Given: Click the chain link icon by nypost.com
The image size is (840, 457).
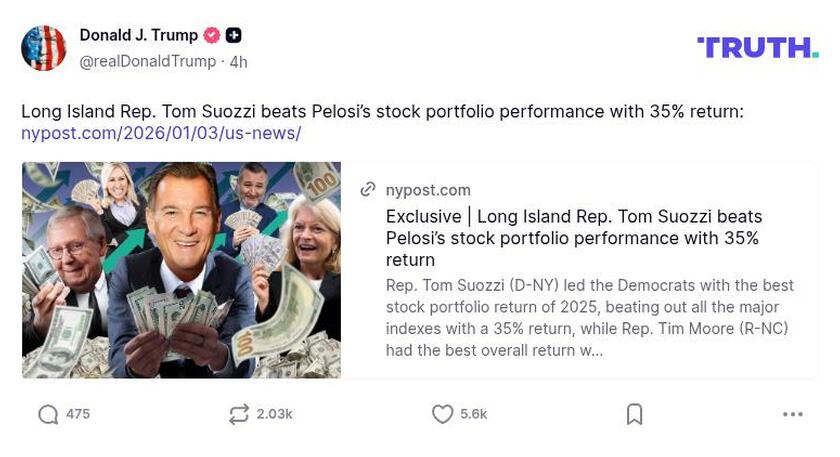Looking at the screenshot, I should pyautogui.click(x=368, y=190).
